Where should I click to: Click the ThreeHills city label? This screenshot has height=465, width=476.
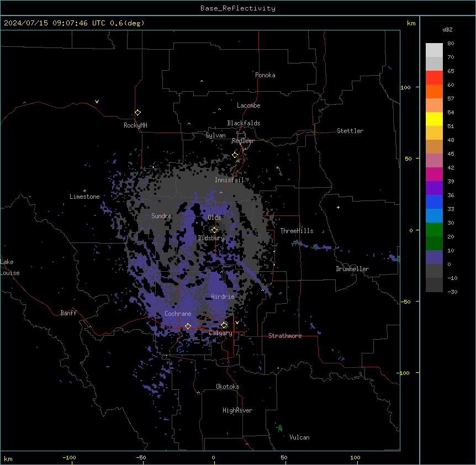297,231
